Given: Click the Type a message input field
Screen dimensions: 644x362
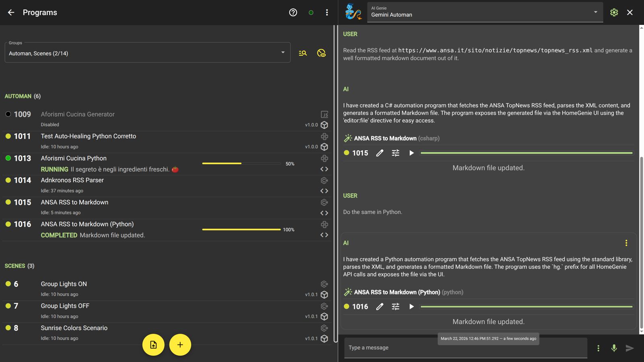Looking at the screenshot, I should click(465, 348).
